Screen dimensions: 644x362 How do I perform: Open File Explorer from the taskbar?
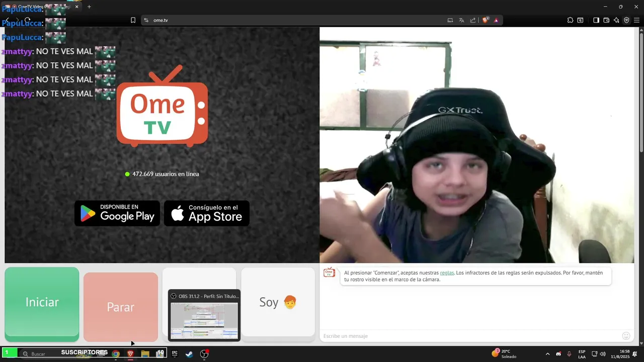[x=145, y=354]
